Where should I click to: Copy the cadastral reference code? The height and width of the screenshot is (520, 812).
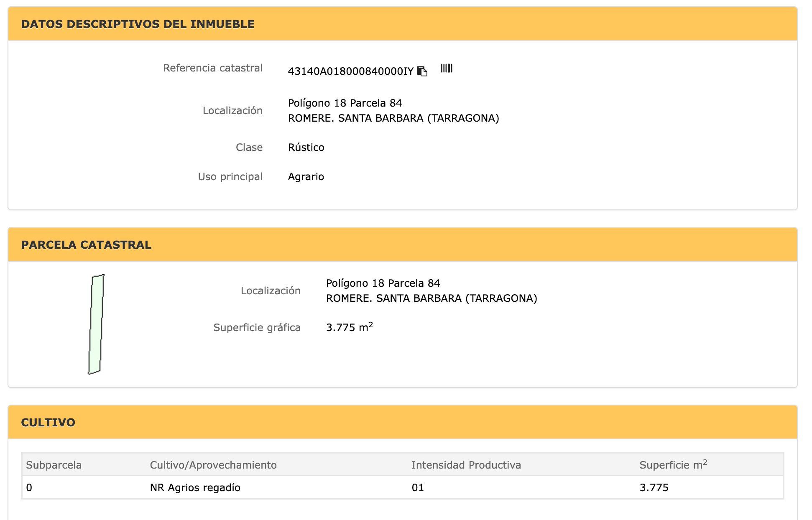(x=422, y=71)
